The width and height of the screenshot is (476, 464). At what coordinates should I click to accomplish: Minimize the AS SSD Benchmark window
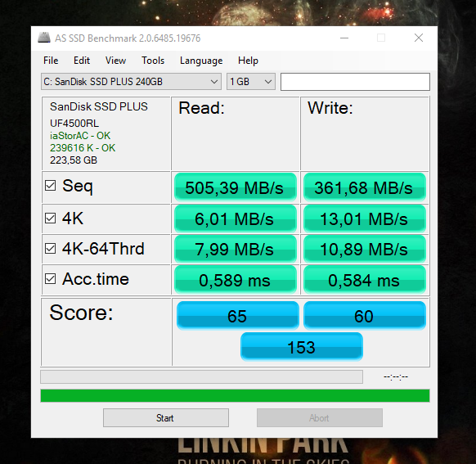344,38
